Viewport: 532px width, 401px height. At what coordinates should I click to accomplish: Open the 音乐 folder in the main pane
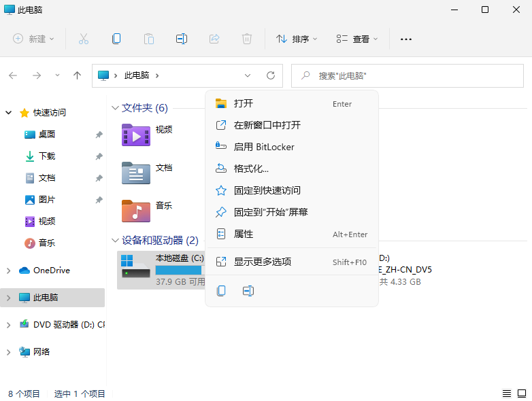(x=135, y=211)
